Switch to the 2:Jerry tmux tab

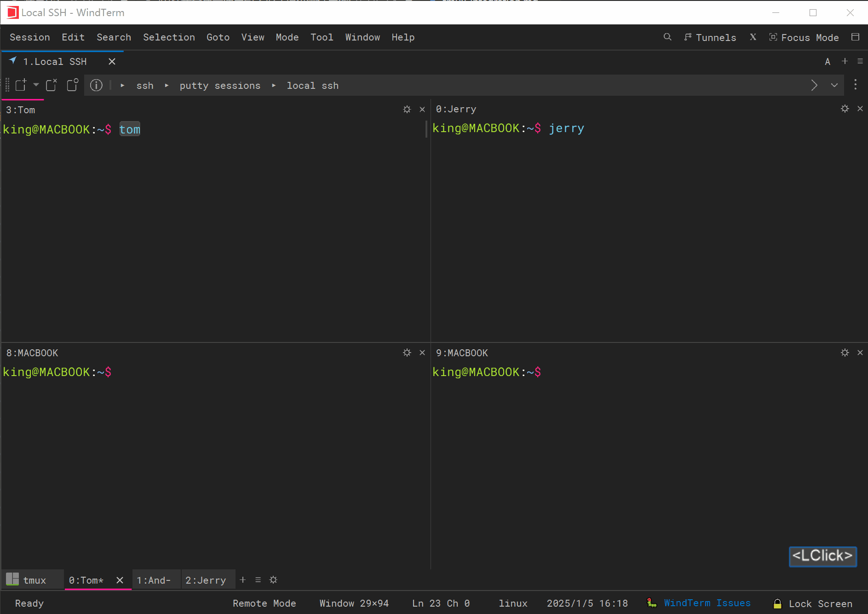point(206,580)
